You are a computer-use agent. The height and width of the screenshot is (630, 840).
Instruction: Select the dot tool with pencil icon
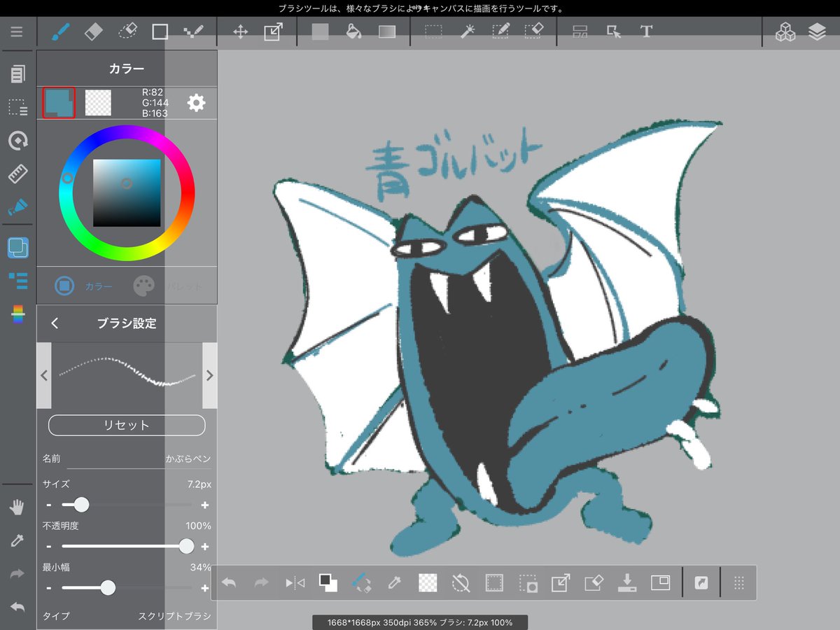point(193,31)
